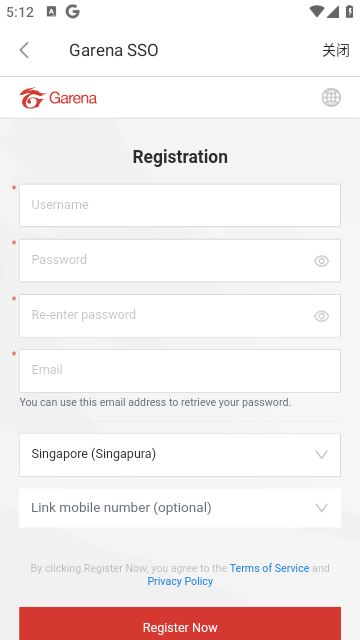Tap 关闭 to close the page
360x640 pixels.
point(336,51)
